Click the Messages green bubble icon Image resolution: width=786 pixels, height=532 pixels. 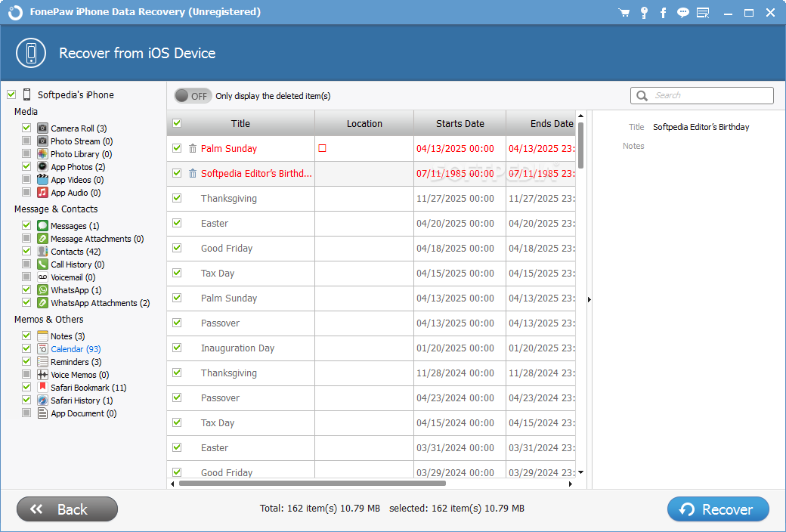42,226
